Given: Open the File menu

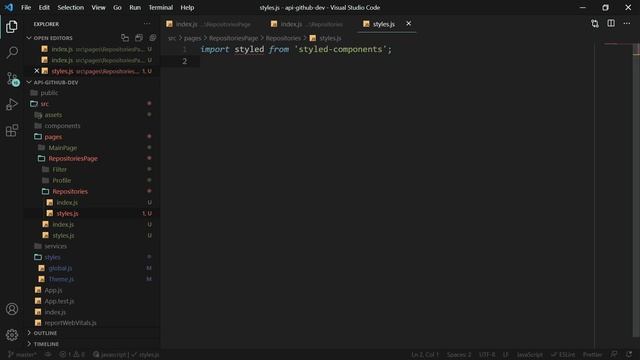Looking at the screenshot, I should pyautogui.click(x=26, y=7).
